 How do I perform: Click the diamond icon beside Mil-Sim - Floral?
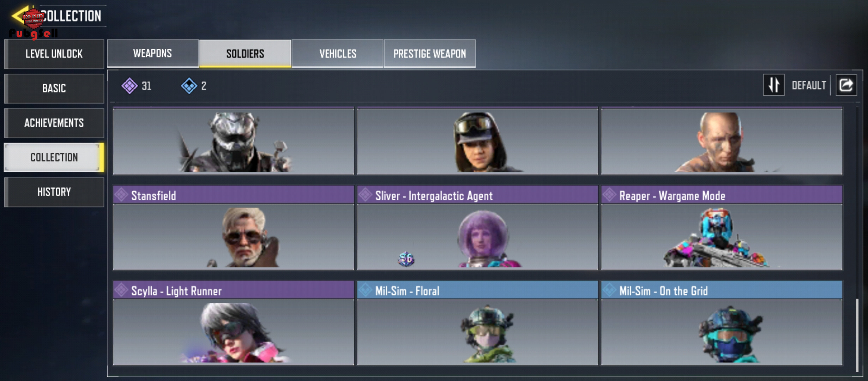(x=366, y=290)
